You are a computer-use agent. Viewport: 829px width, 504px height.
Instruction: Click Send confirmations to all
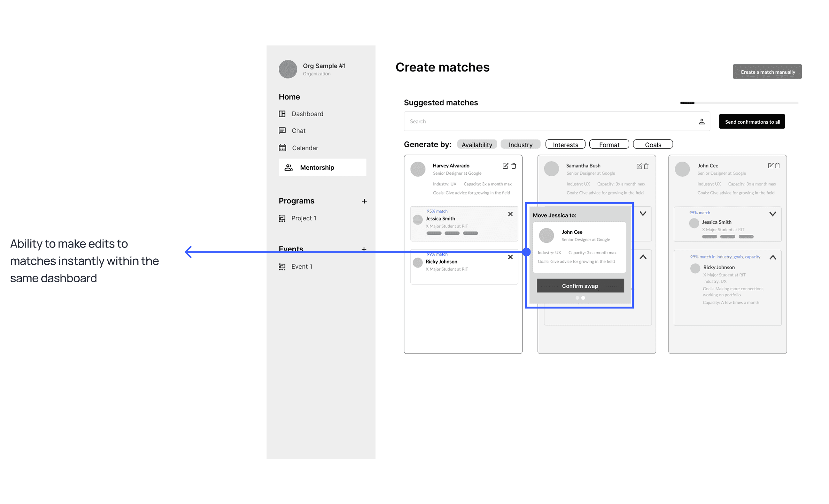coord(752,122)
